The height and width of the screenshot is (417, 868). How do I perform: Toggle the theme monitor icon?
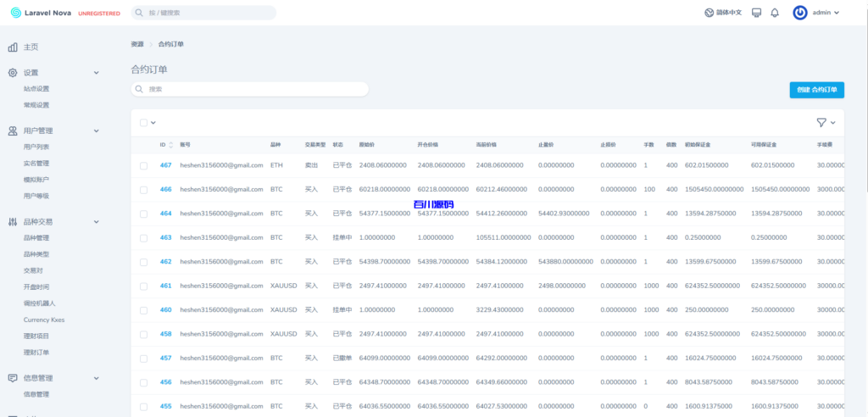(757, 13)
